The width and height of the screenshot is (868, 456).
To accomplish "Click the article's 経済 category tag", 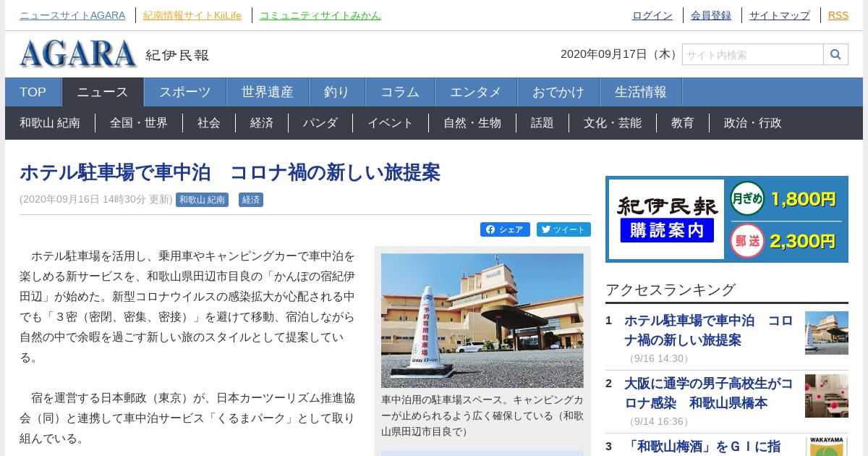I will click(x=251, y=200).
